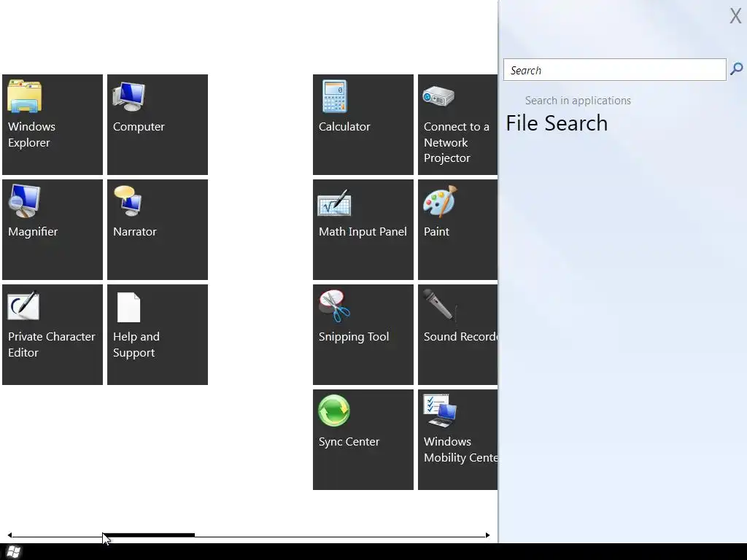Start Narrator using its speech-bubble icon
This screenshot has height=560, width=747.
128,201
